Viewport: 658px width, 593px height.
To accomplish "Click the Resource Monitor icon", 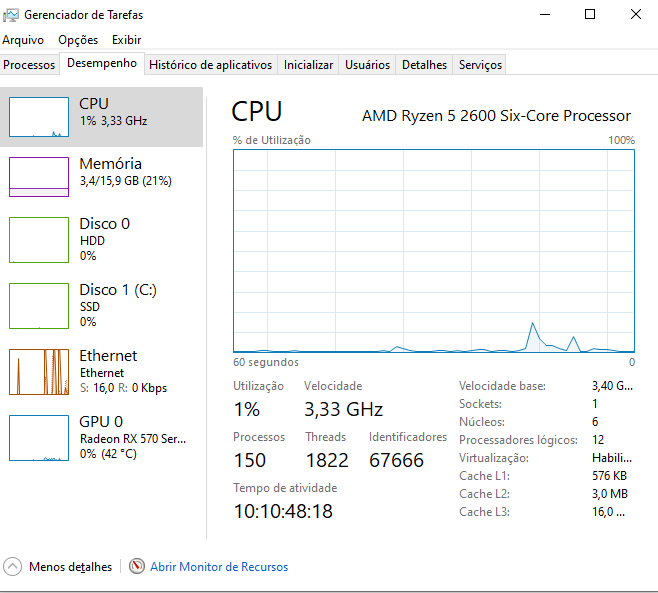I will pos(137,567).
